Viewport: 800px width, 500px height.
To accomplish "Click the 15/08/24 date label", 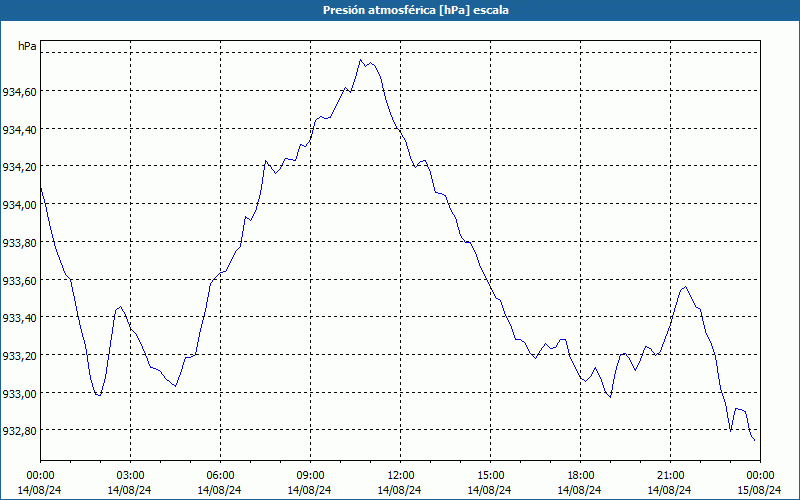I will [760, 490].
